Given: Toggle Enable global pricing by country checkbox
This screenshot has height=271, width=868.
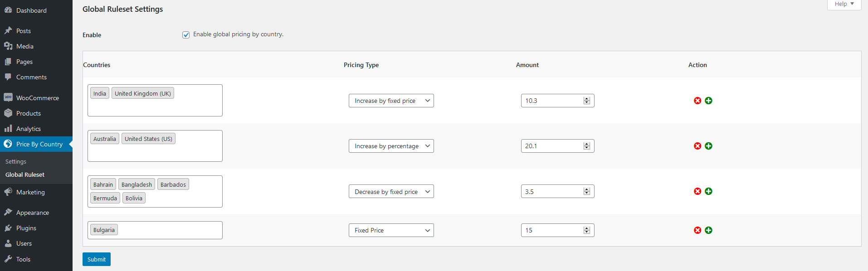Looking at the screenshot, I should [186, 35].
